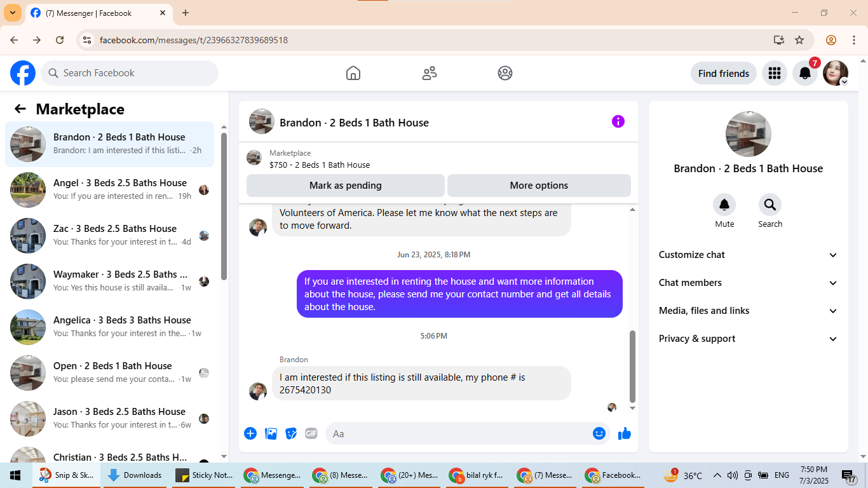Click the browser address bar URL

[x=194, y=40]
